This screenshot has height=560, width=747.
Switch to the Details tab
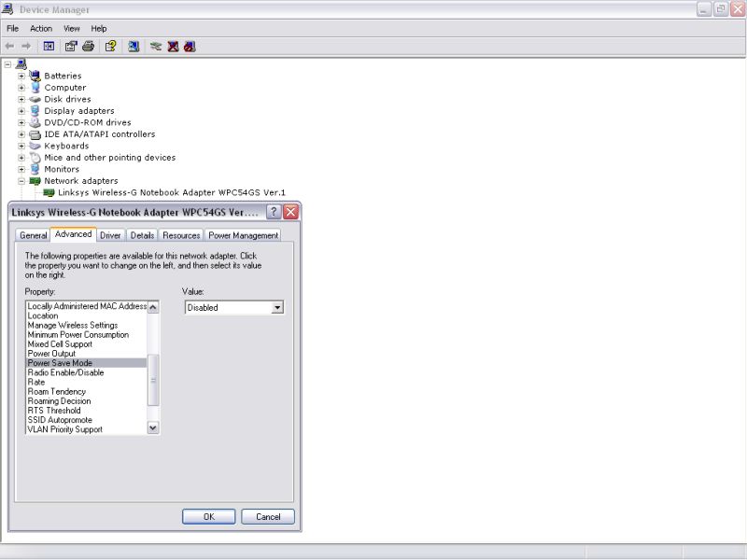[142, 235]
